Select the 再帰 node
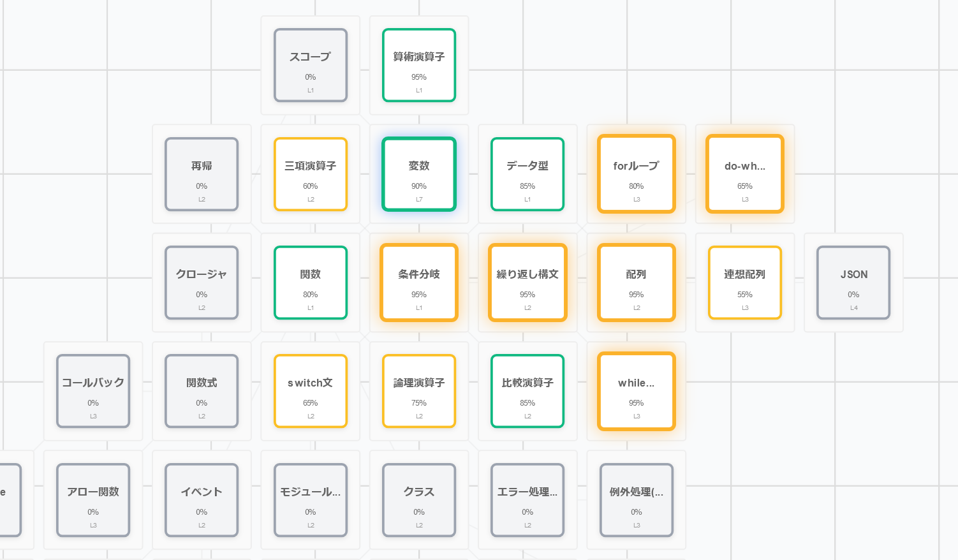The width and height of the screenshot is (958, 560). click(202, 173)
